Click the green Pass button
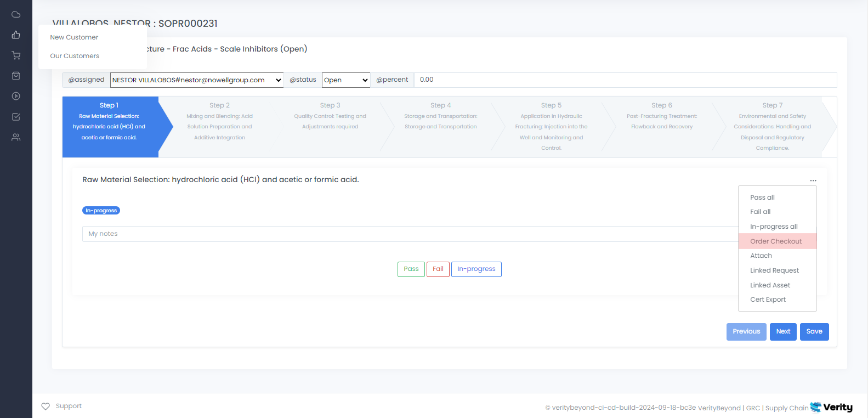Image resolution: width=868 pixels, height=418 pixels. point(411,269)
